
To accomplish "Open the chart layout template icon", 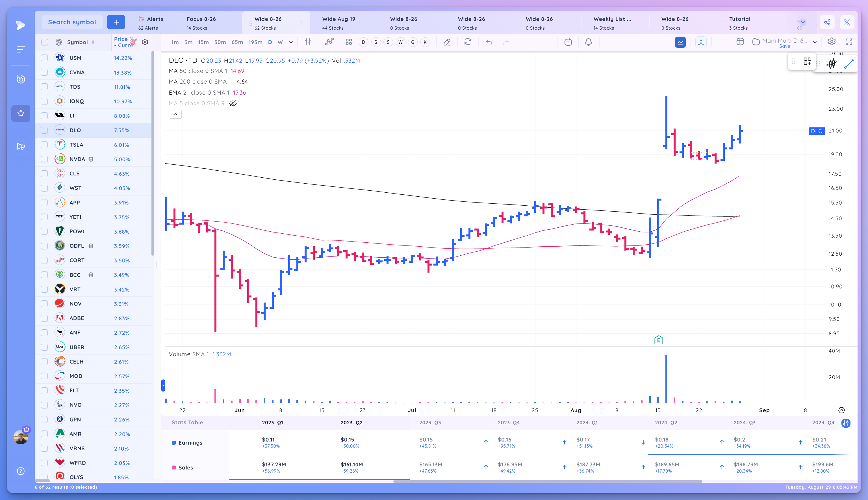I will [740, 42].
